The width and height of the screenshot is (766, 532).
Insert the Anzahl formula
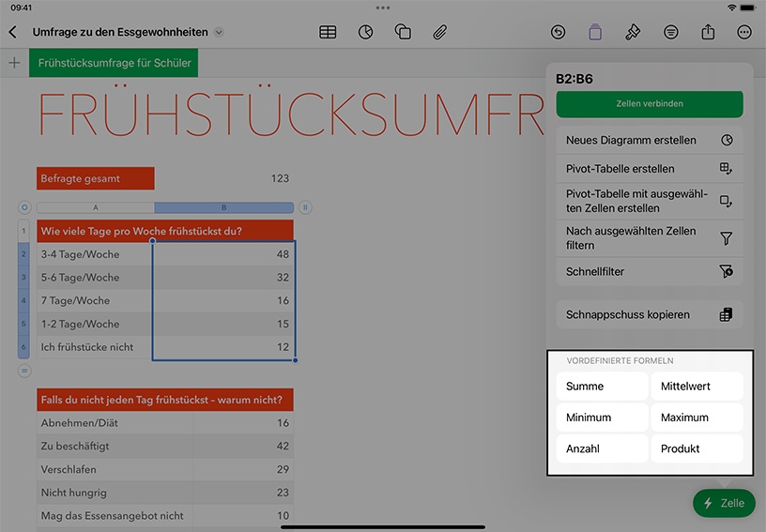(603, 448)
